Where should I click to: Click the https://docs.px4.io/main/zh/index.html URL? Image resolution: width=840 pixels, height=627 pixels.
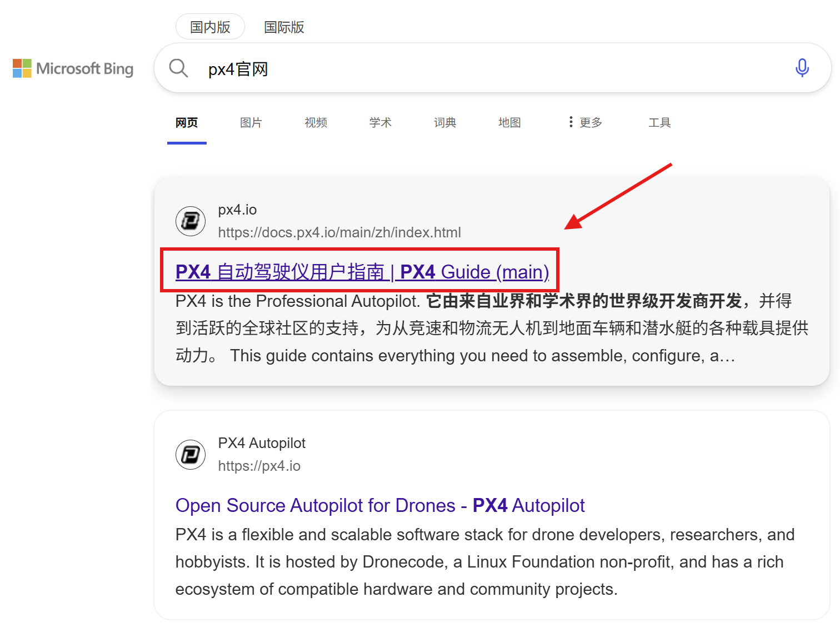[339, 232]
